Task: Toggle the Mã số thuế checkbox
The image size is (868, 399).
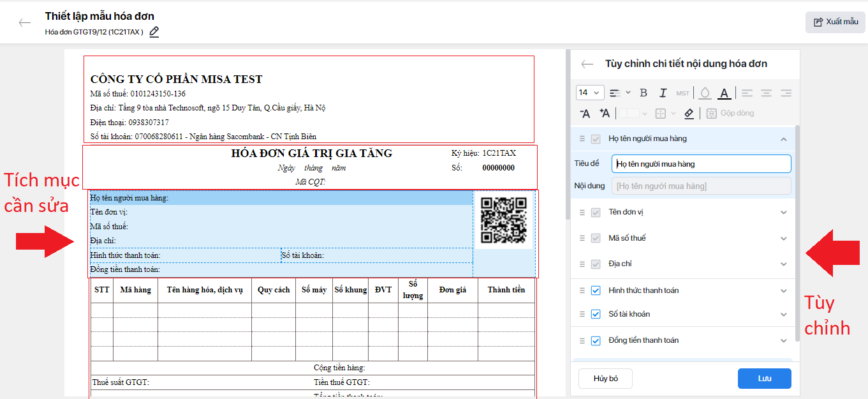Action: click(596, 238)
